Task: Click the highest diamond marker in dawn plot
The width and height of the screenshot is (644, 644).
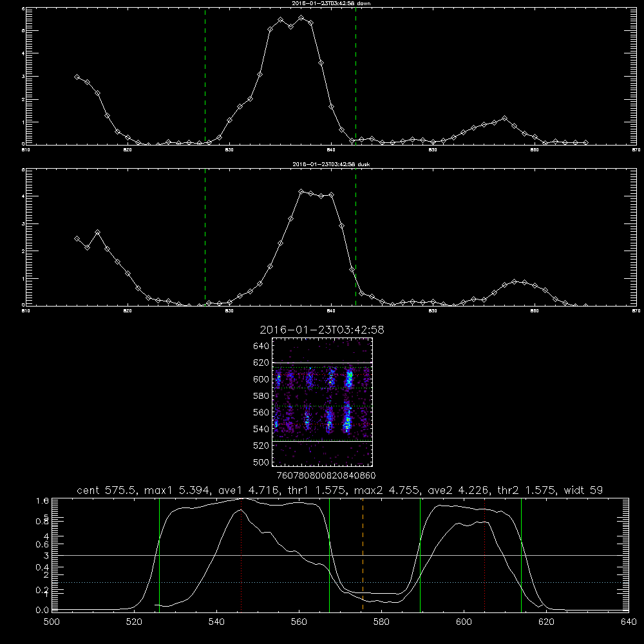Action: tap(301, 18)
